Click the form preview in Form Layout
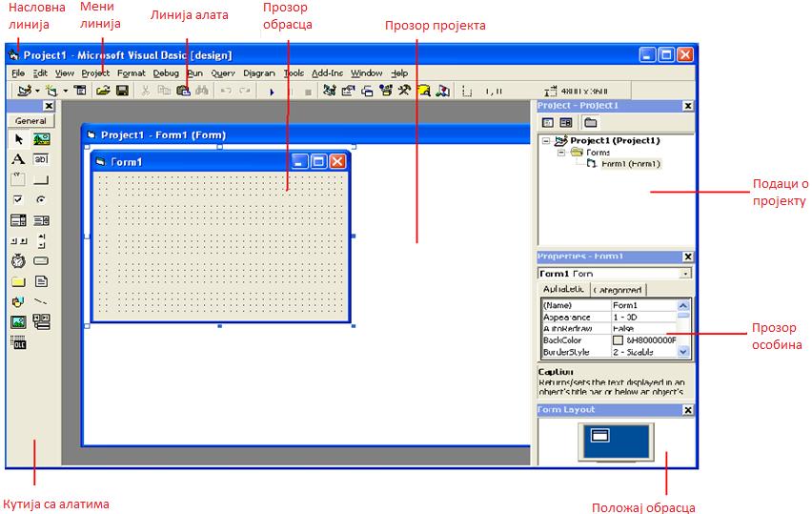Screen dimensions: 812x514 (600, 436)
